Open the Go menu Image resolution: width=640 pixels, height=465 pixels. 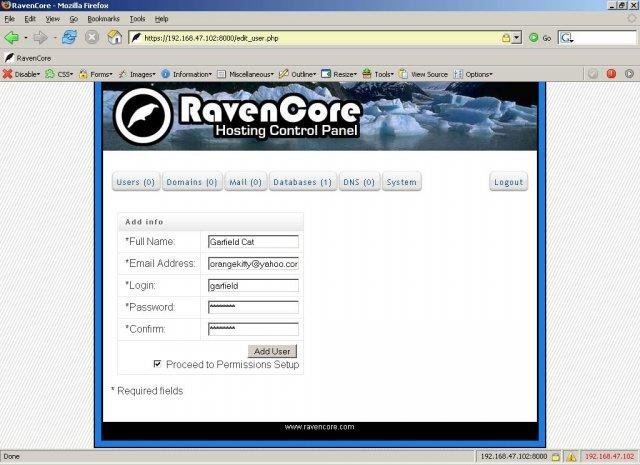coord(73,19)
